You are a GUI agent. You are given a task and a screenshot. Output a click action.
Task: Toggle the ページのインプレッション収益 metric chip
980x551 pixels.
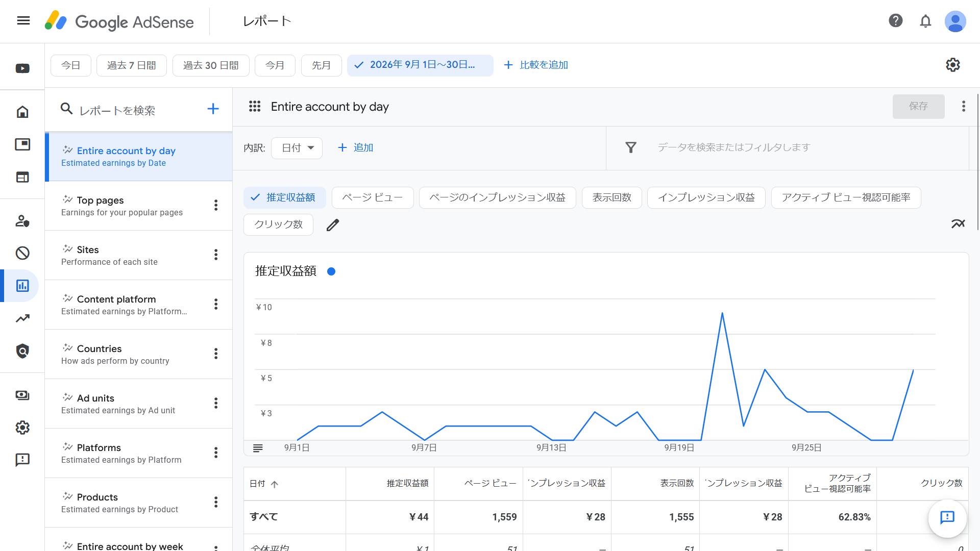[x=498, y=197]
